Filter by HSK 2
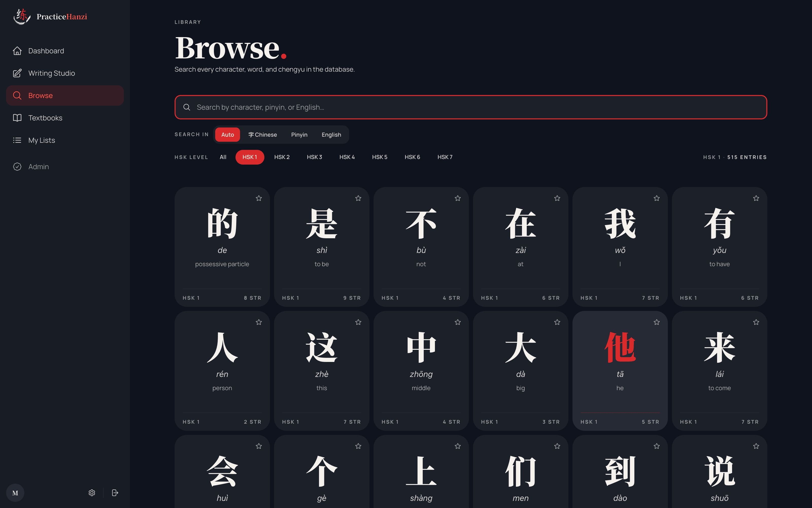 point(282,157)
